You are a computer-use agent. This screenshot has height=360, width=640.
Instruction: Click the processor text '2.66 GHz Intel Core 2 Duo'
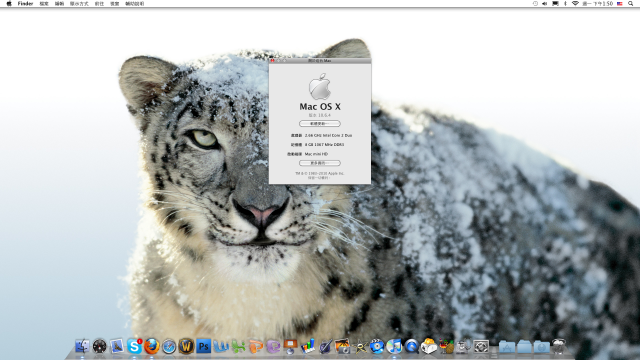[329, 135]
